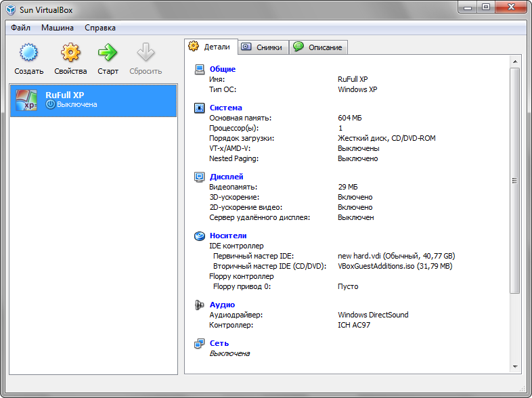Click the Система chip icon

200,108
